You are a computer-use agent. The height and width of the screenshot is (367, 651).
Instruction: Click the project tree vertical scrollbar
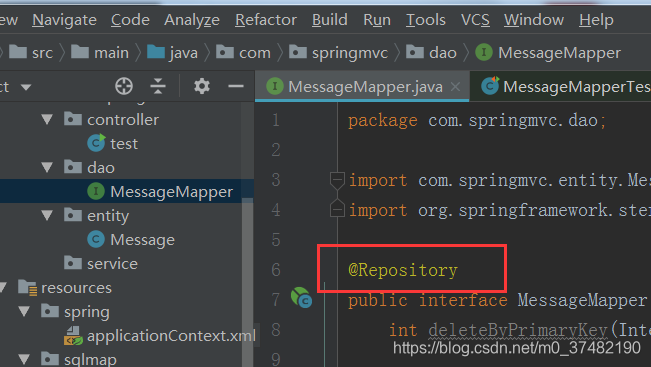point(247,282)
